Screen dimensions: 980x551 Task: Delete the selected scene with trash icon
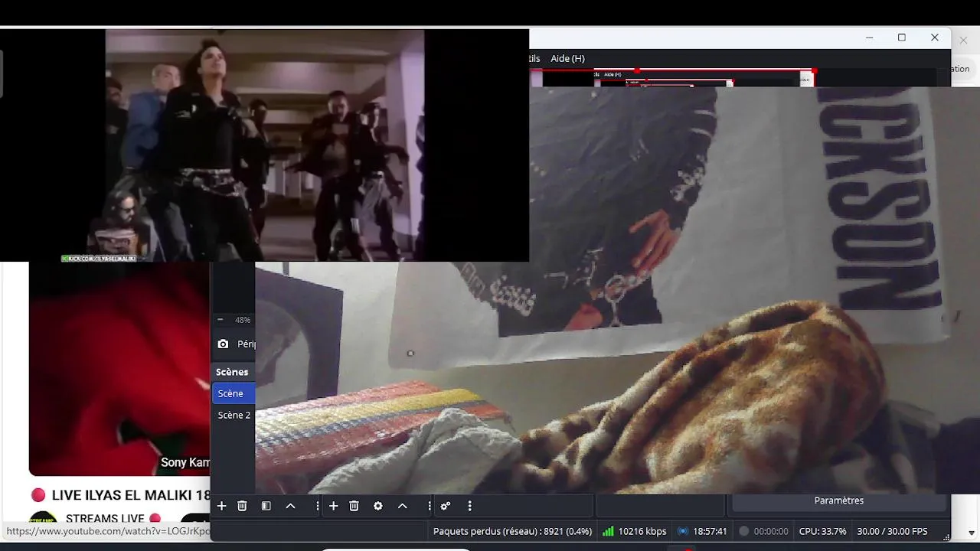(242, 506)
